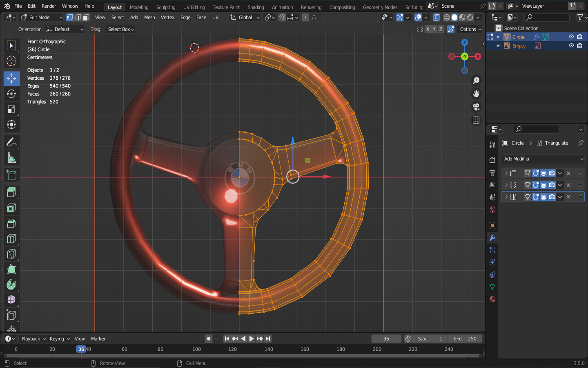Open the Edit Mode dropdown
The image size is (588, 368).
click(42, 18)
